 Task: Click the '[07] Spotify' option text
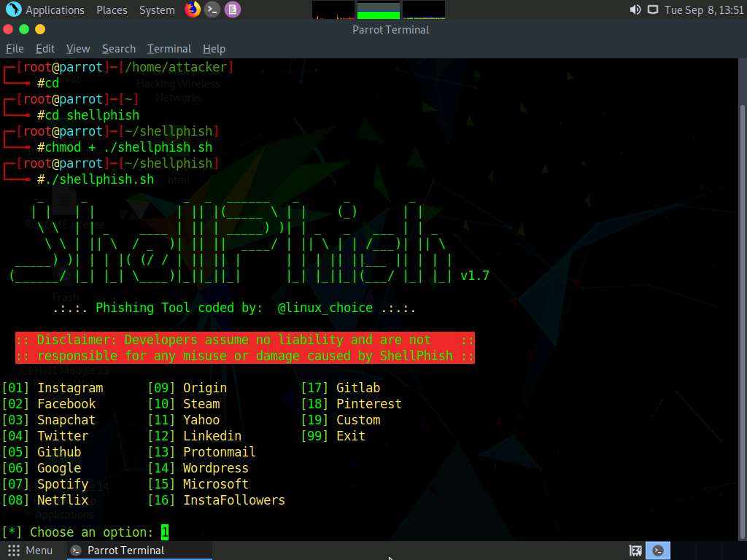click(x=45, y=484)
